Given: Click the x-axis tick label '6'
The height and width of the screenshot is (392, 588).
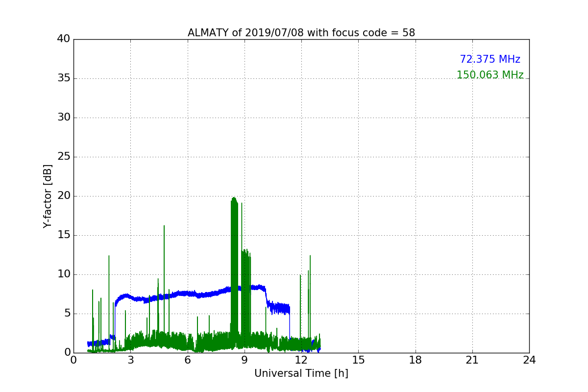Looking at the screenshot, I should 188,360.
